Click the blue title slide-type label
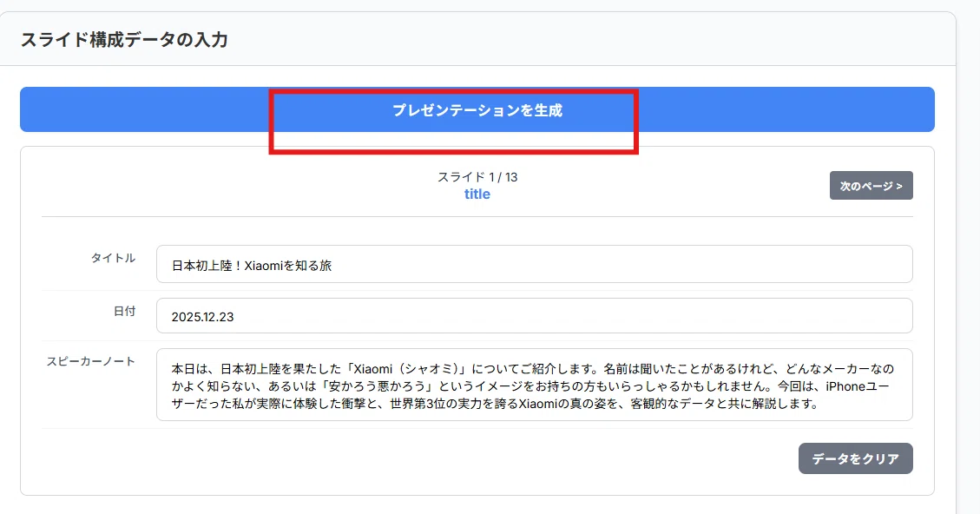 (477, 194)
